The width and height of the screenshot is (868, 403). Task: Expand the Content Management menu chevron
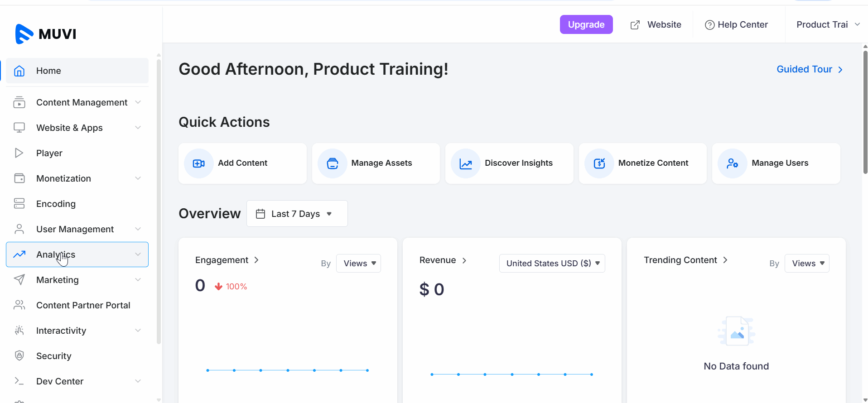pyautogui.click(x=138, y=102)
